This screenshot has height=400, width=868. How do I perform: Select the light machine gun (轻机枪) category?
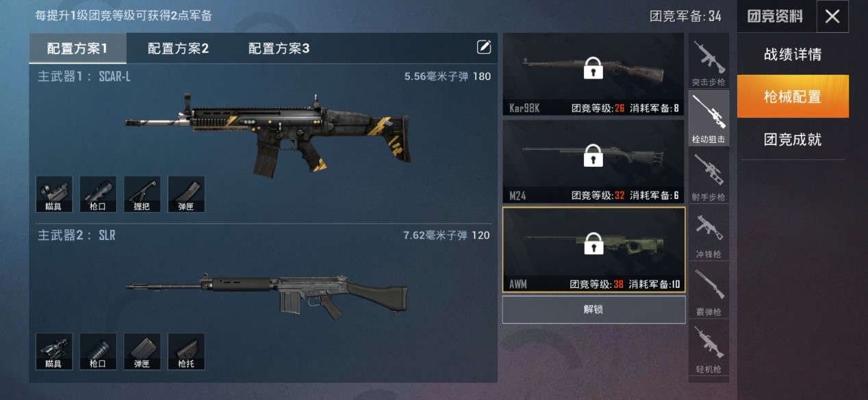point(709,349)
